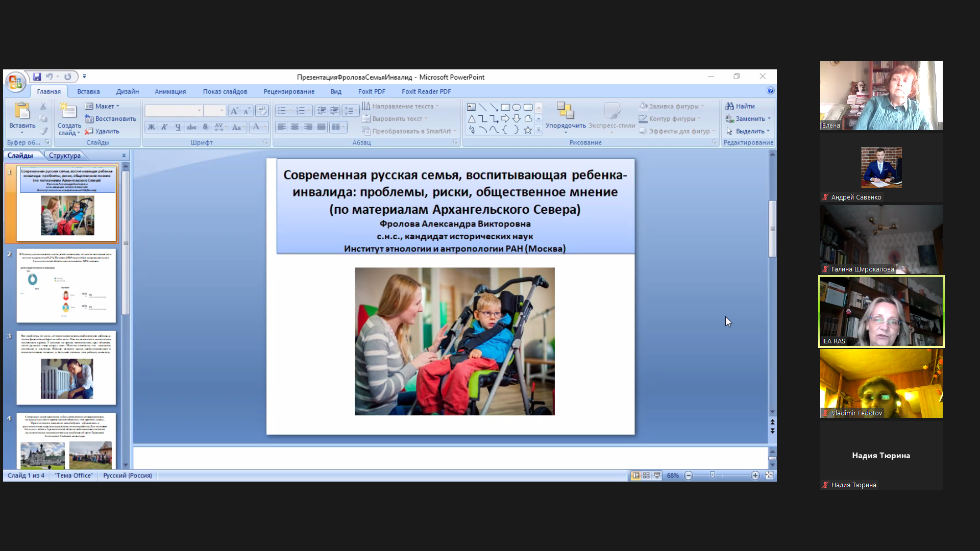
Task: Open the Office button menu
Action: coord(15,82)
